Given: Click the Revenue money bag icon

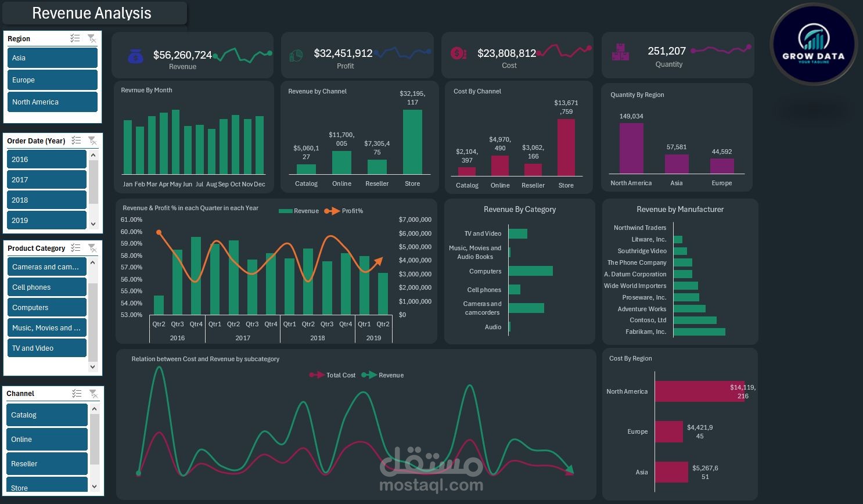Looking at the screenshot, I should tap(135, 56).
